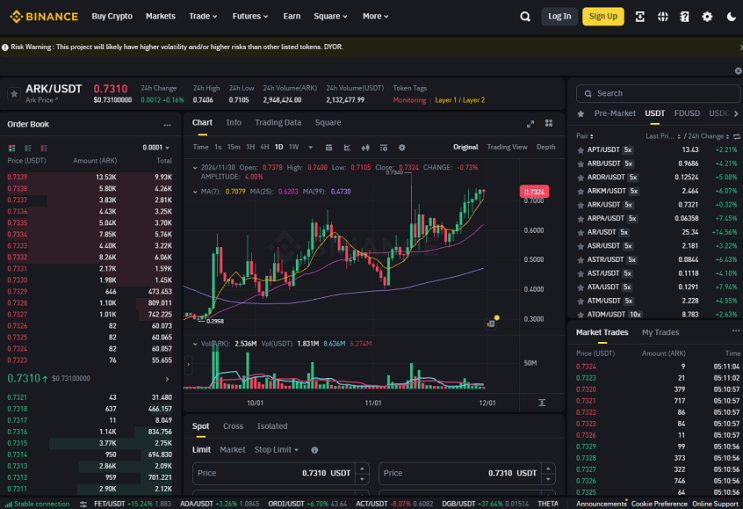Open Online Support in the footer
This screenshot has width=743, height=509.
tap(715, 504)
